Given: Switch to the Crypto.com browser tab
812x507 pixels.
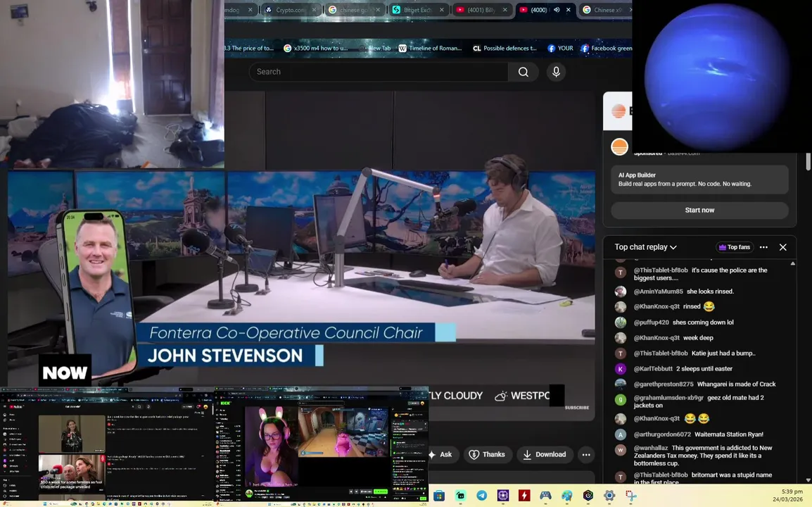Looking at the screenshot, I should 290,10.
